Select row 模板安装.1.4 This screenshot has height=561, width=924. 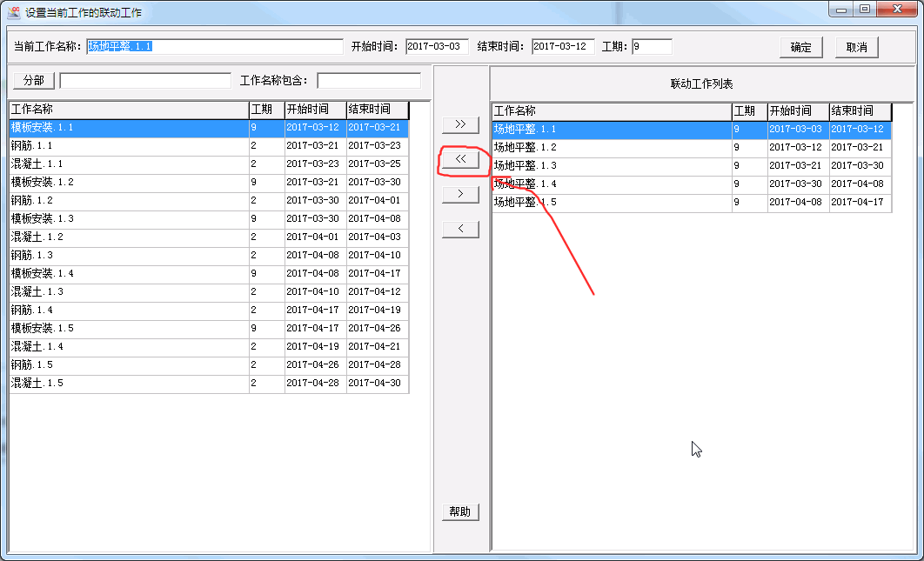(209, 274)
